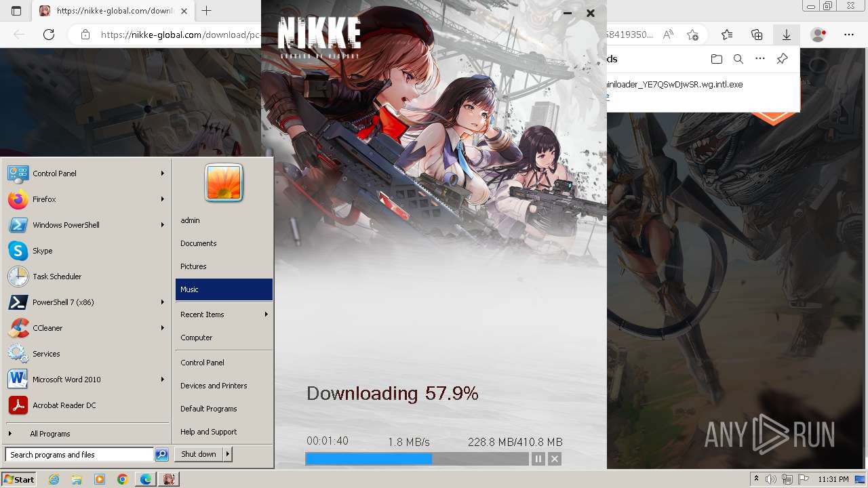The width and height of the screenshot is (868, 488).
Task: Toggle Edge Downloads panel
Action: 787,35
